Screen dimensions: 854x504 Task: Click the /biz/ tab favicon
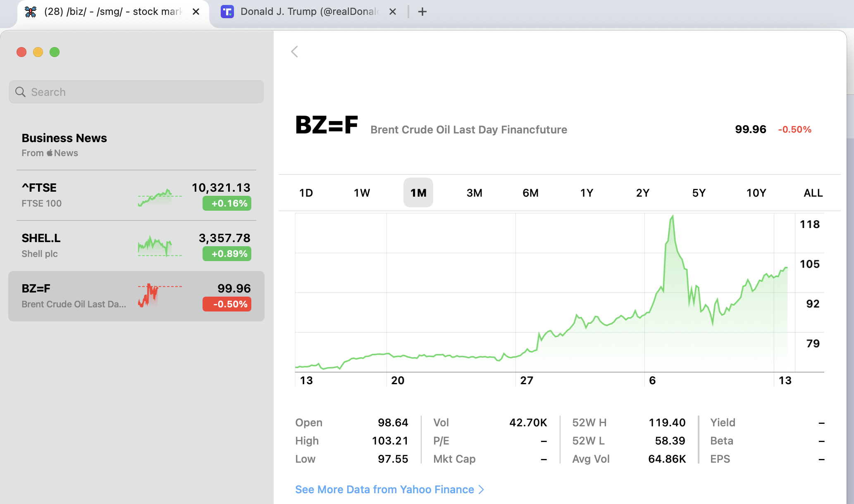(31, 12)
